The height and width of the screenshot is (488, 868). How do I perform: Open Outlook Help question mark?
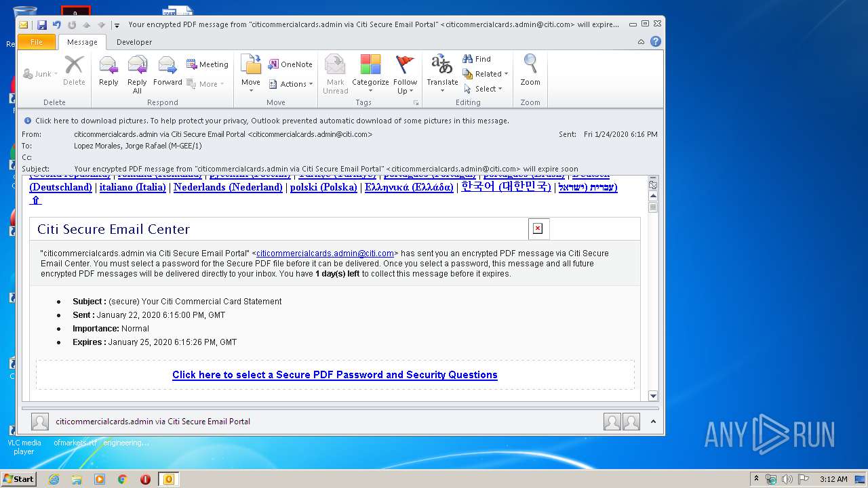coord(655,41)
